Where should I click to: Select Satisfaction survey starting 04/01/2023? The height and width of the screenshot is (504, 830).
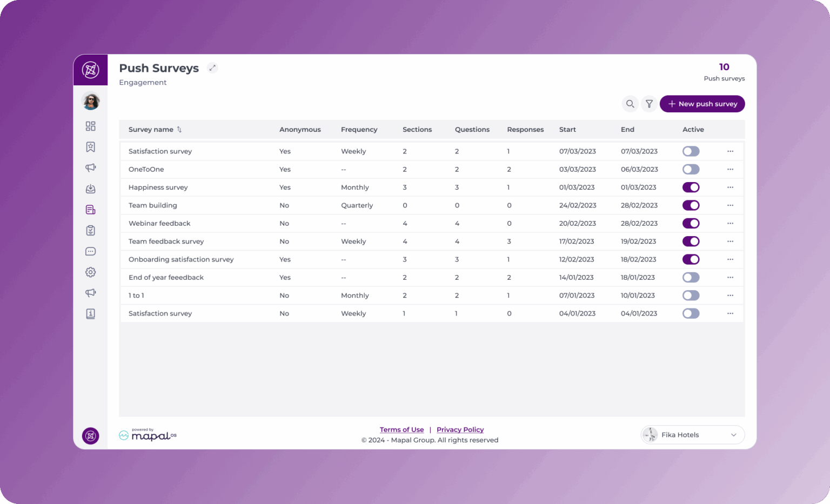click(160, 313)
